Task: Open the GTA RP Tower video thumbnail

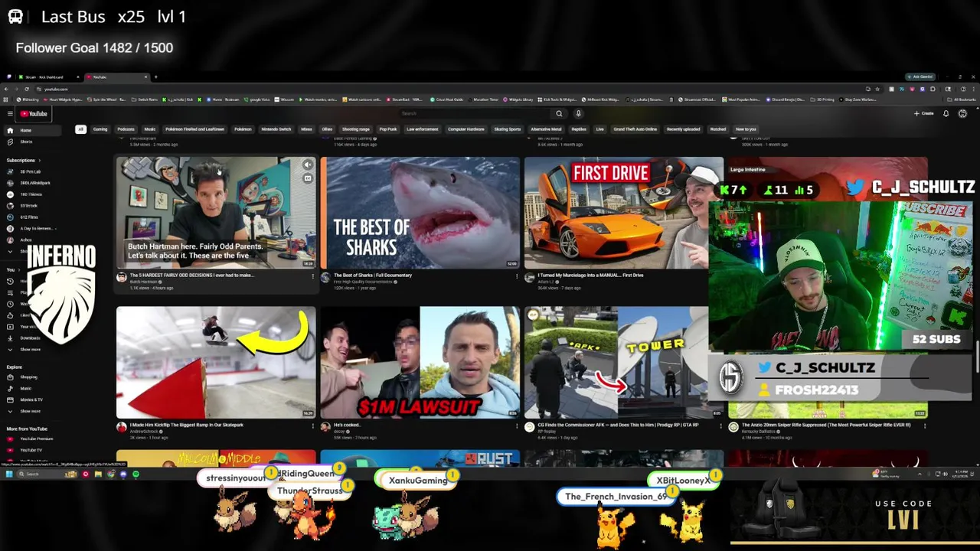Action: point(616,362)
